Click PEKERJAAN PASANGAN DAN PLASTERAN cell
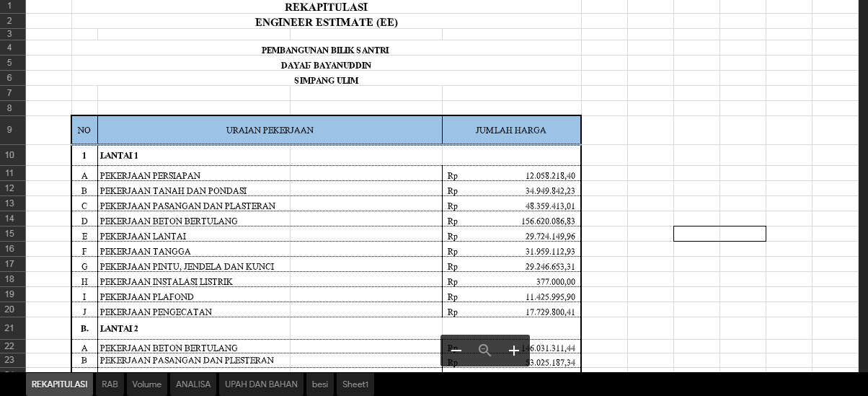Viewport: 868px width, 396px height. point(270,206)
